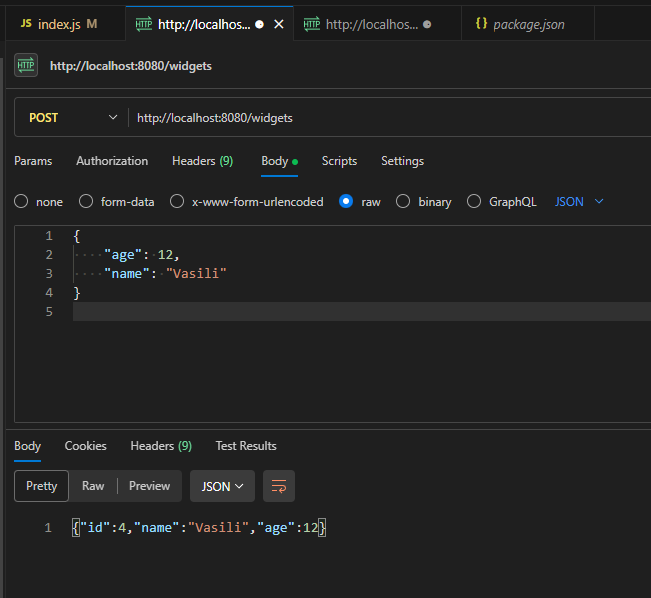The width and height of the screenshot is (651, 598).
Task: Select the GraphQL body radio button
Action: click(474, 202)
